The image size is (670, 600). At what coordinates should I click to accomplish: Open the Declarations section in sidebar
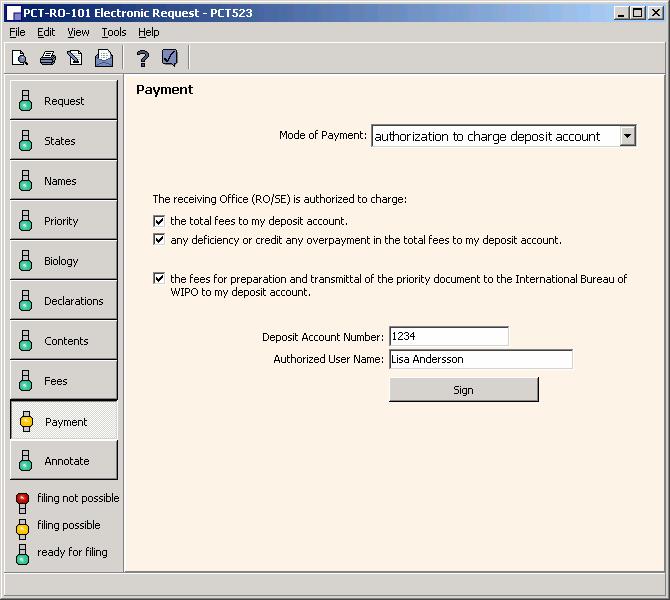pyautogui.click(x=63, y=301)
